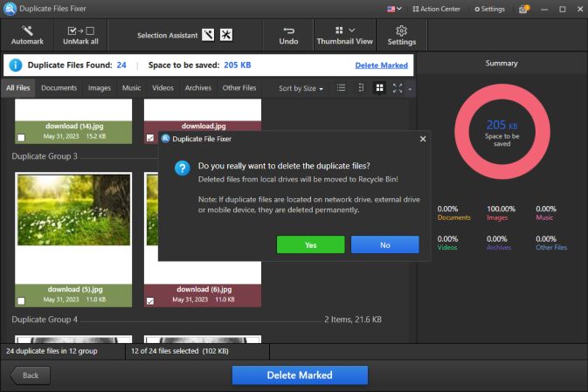588x392 pixels.
Task: Switch to All Files tab
Action: 18,87
